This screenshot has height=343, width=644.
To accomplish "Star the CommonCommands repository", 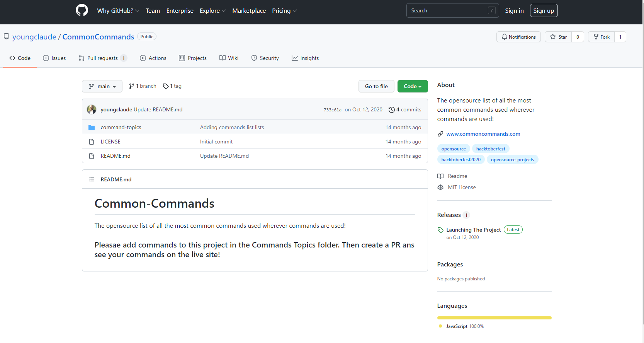I will (558, 37).
